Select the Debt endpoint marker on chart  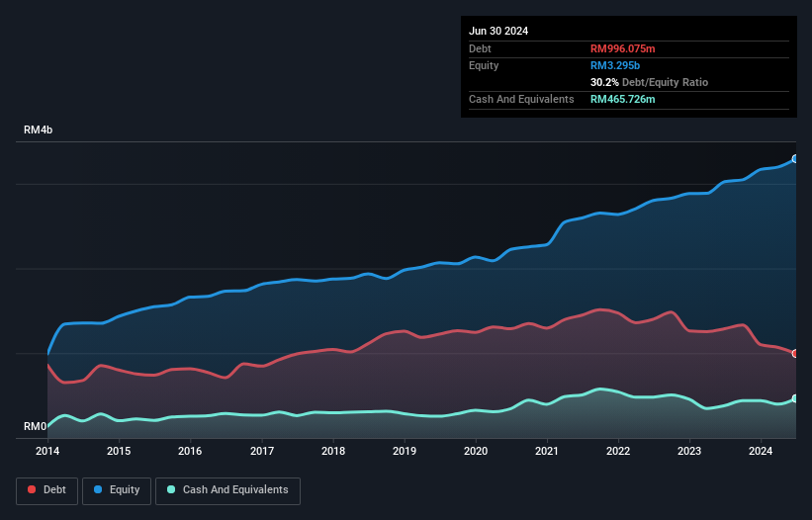[795, 353]
